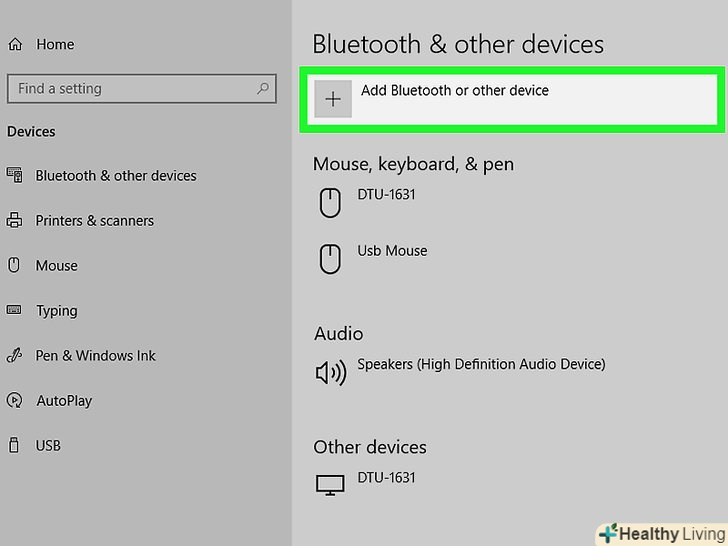
Task: Click the search magnifier icon
Action: point(263,88)
